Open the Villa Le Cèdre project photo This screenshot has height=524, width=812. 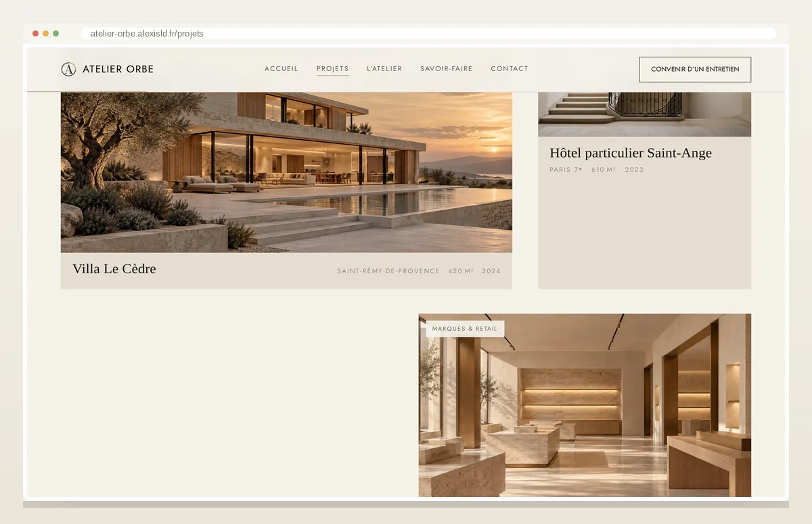click(286, 172)
